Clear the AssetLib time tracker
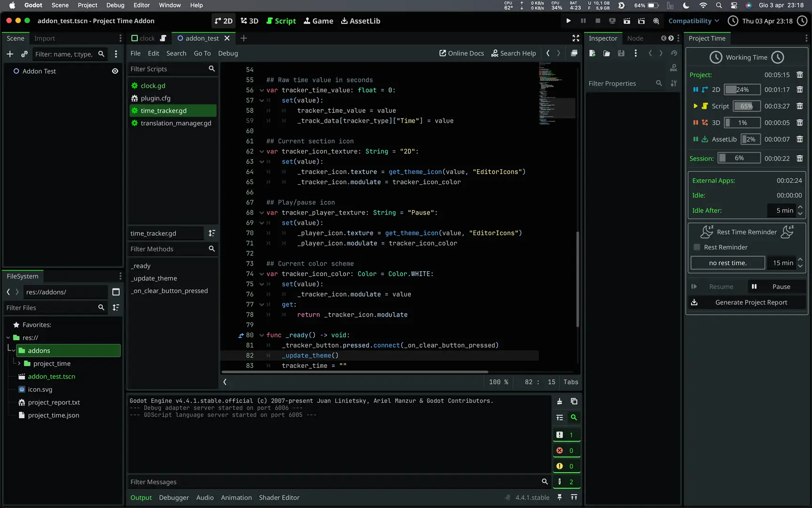Image resolution: width=812 pixels, height=508 pixels. point(800,139)
